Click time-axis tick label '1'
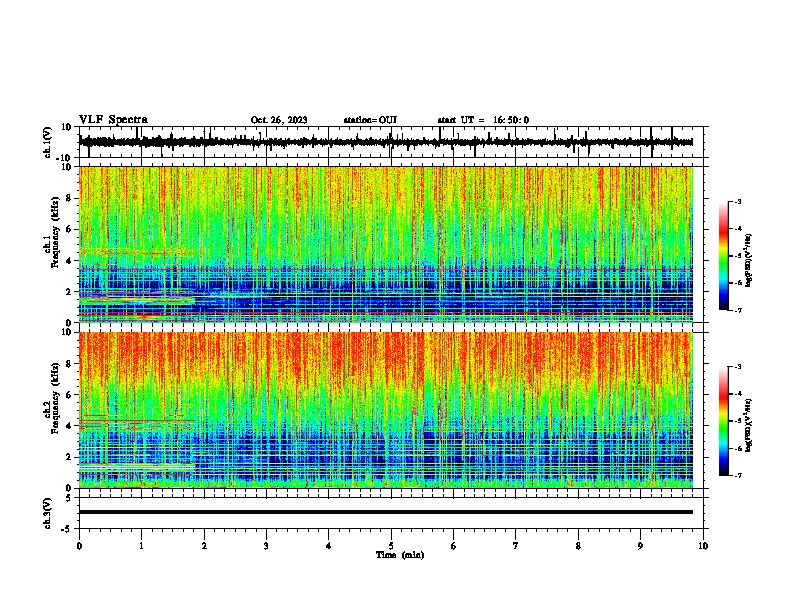Image resolution: width=792 pixels, height=612 pixels. click(141, 546)
